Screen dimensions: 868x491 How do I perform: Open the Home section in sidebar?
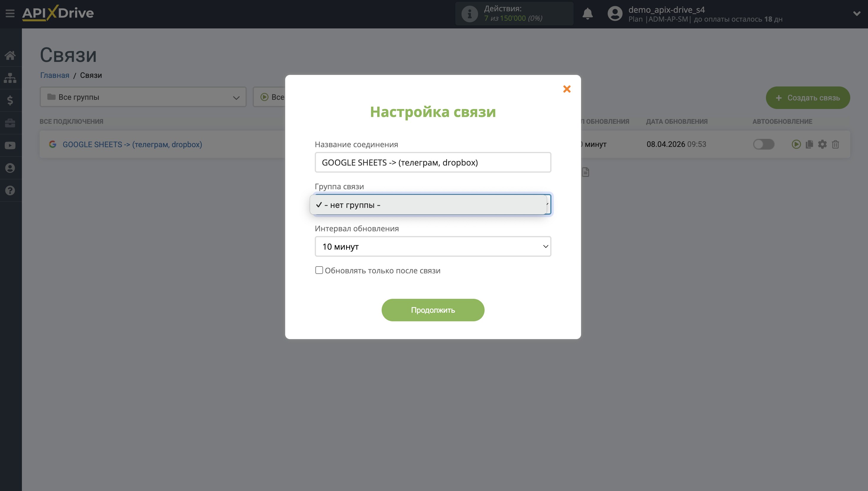click(x=10, y=55)
